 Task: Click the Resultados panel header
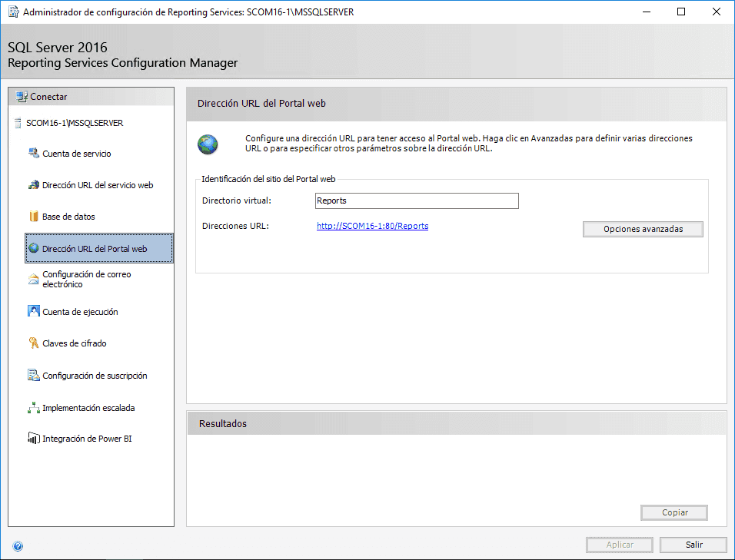click(x=457, y=423)
